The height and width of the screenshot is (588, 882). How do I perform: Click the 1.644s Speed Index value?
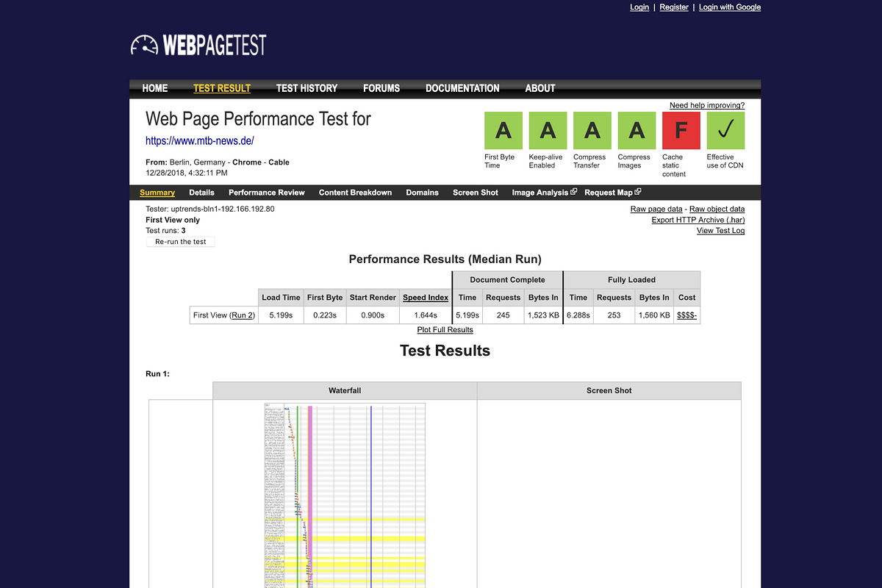[x=426, y=315]
